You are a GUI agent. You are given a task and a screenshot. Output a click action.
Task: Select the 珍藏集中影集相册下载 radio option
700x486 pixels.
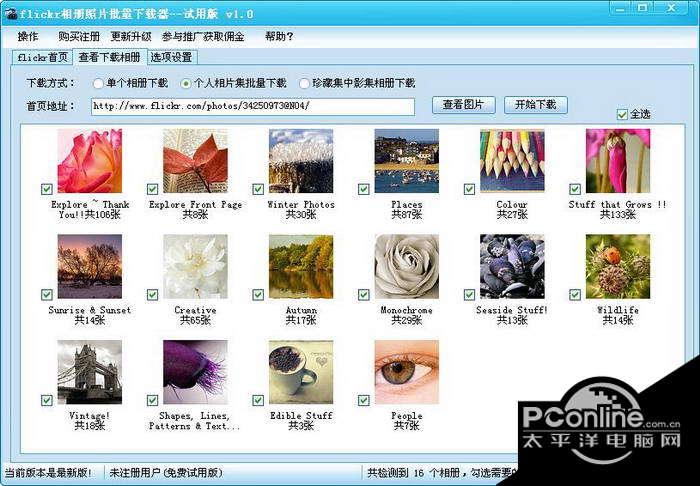304,83
